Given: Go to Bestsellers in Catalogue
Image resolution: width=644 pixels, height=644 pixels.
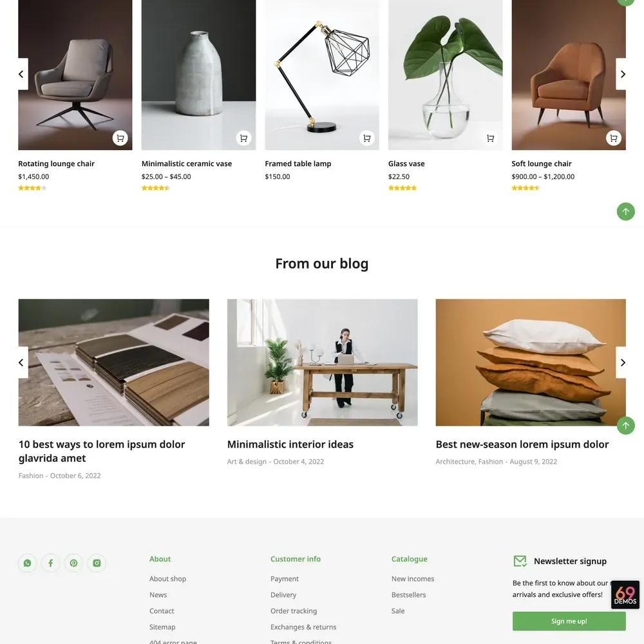Looking at the screenshot, I should click(409, 594).
